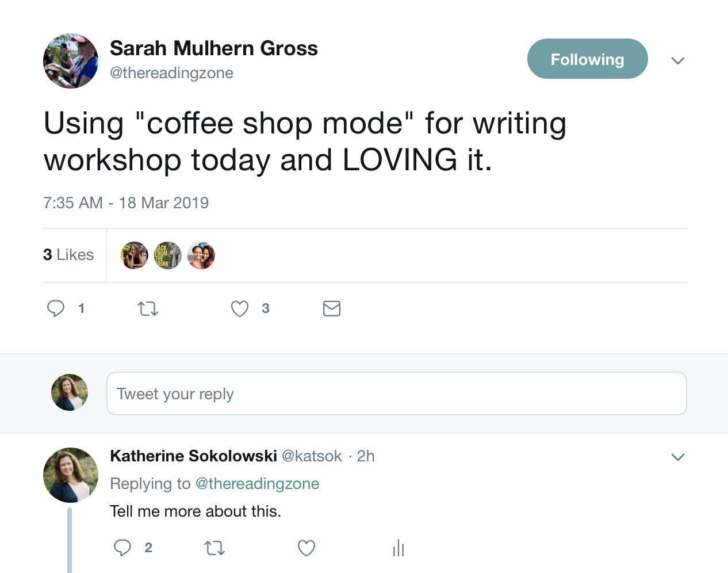Click Katherine Sokolowski's reply avatar
The image size is (728, 573).
[71, 475]
